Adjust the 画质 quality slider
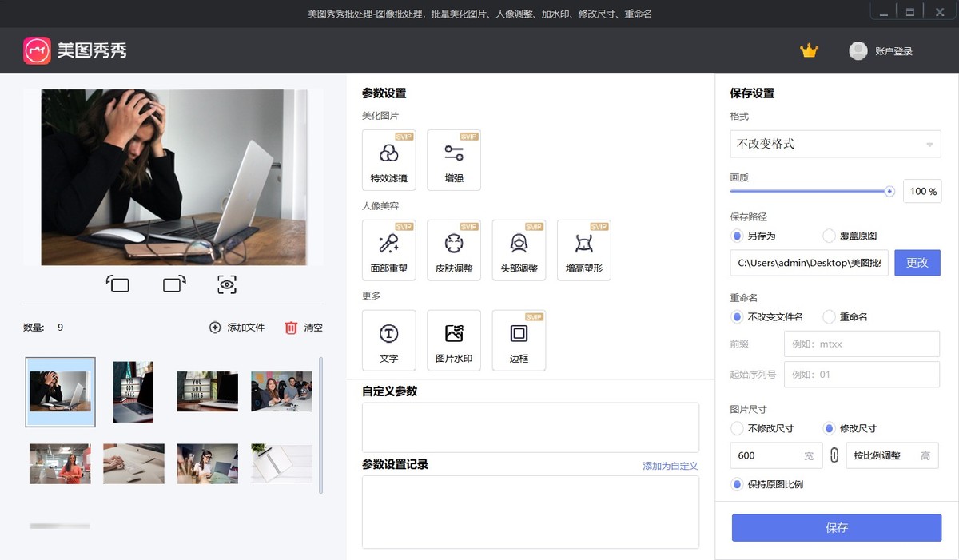The width and height of the screenshot is (959, 560). coord(889,191)
